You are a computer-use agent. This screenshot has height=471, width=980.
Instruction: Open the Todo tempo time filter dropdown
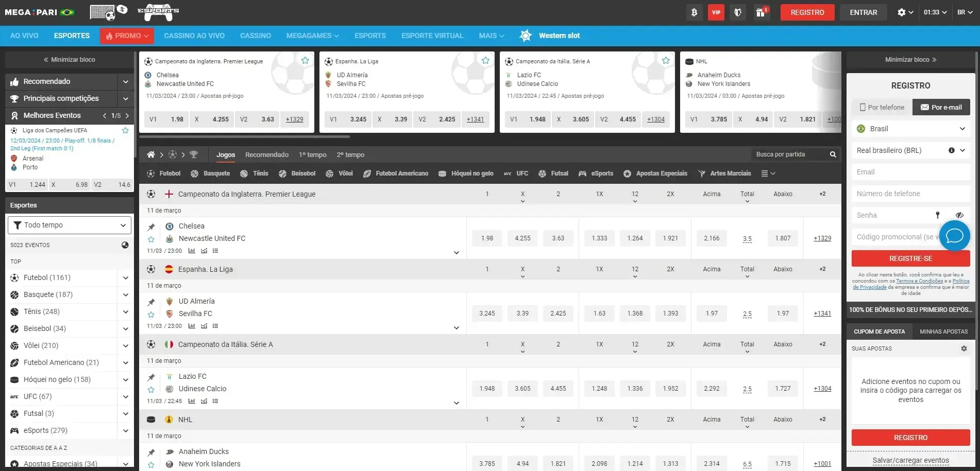coord(70,225)
